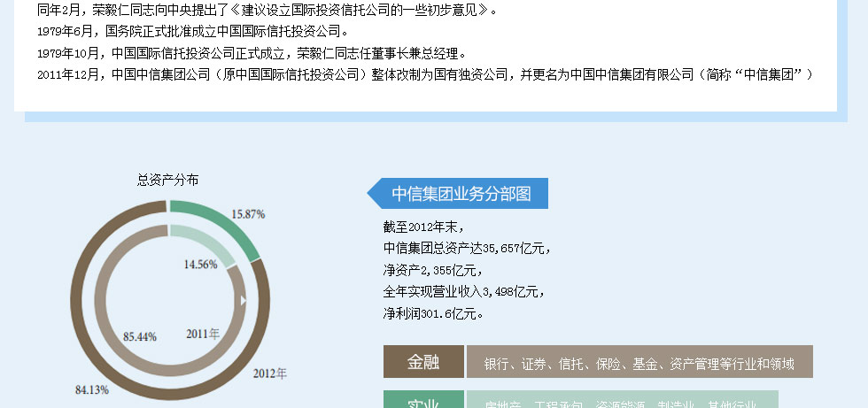
Task: Click the 2011年 label inside the chart
Action: [203, 334]
